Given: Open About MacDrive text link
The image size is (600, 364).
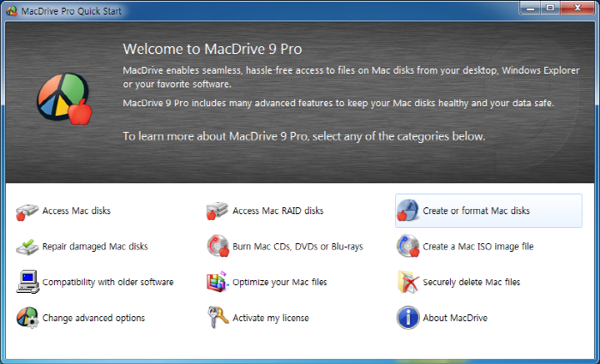Looking at the screenshot, I should 455,318.
